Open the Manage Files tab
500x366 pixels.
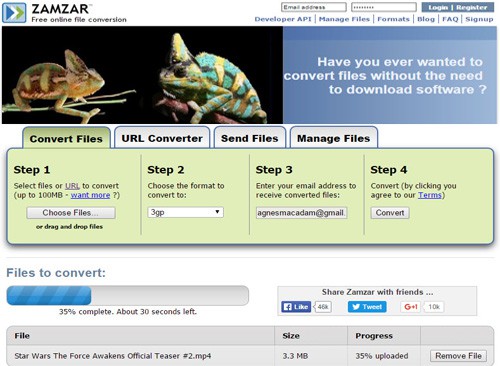[334, 138]
